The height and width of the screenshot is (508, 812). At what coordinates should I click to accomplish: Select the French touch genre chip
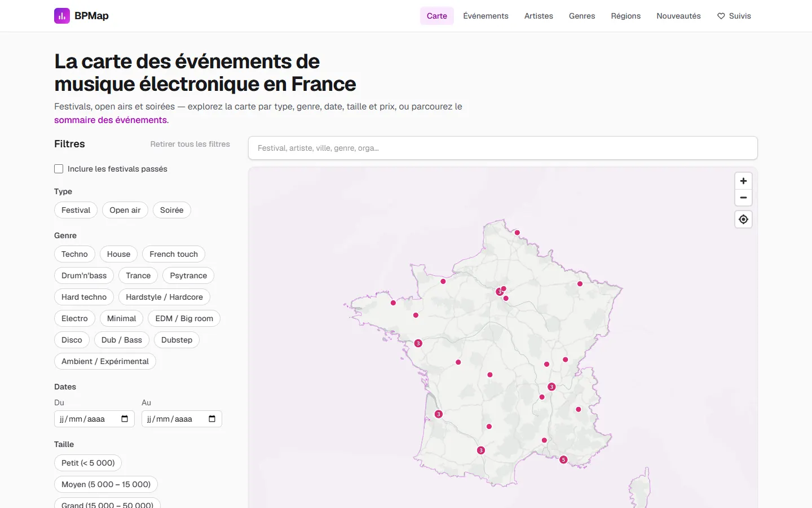(x=174, y=254)
